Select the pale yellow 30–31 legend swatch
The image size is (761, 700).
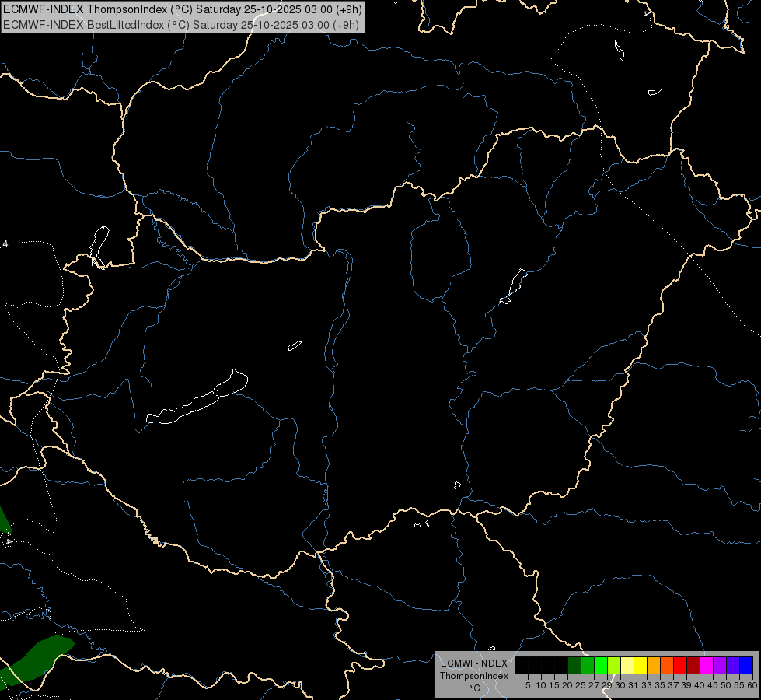click(x=627, y=665)
